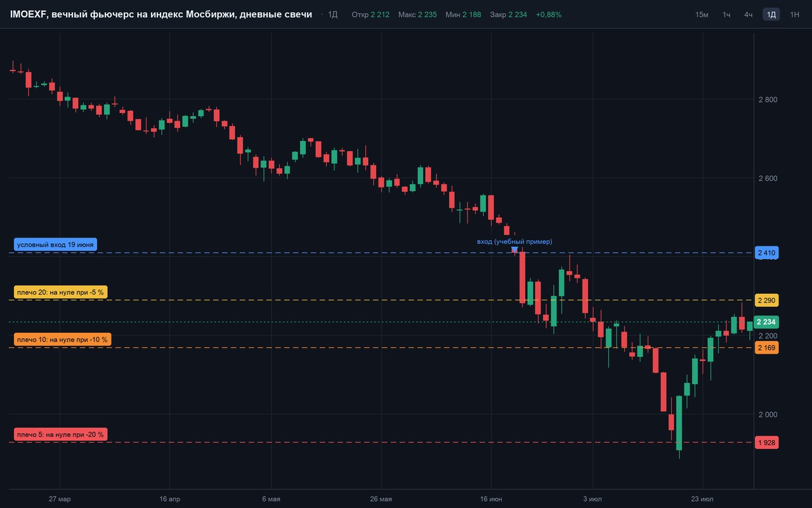This screenshot has width=812, height=508.
Task: Click the blue 2 410 price tag
Action: coord(766,253)
